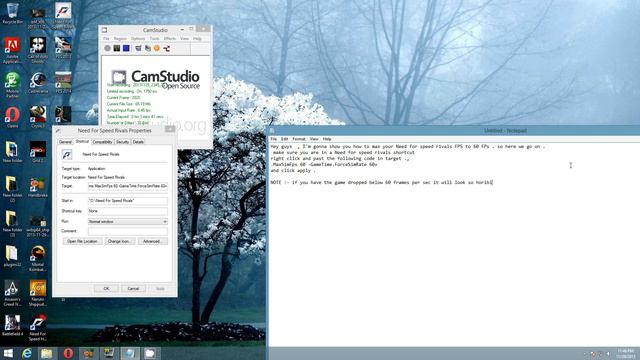Select the Assassin's Creed IV shortcut

12,293
